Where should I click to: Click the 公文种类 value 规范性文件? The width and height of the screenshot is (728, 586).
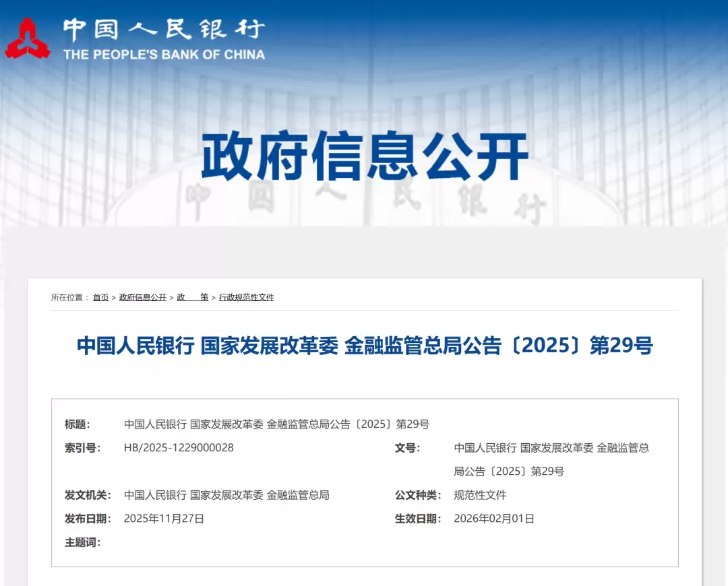pyautogui.click(x=481, y=494)
